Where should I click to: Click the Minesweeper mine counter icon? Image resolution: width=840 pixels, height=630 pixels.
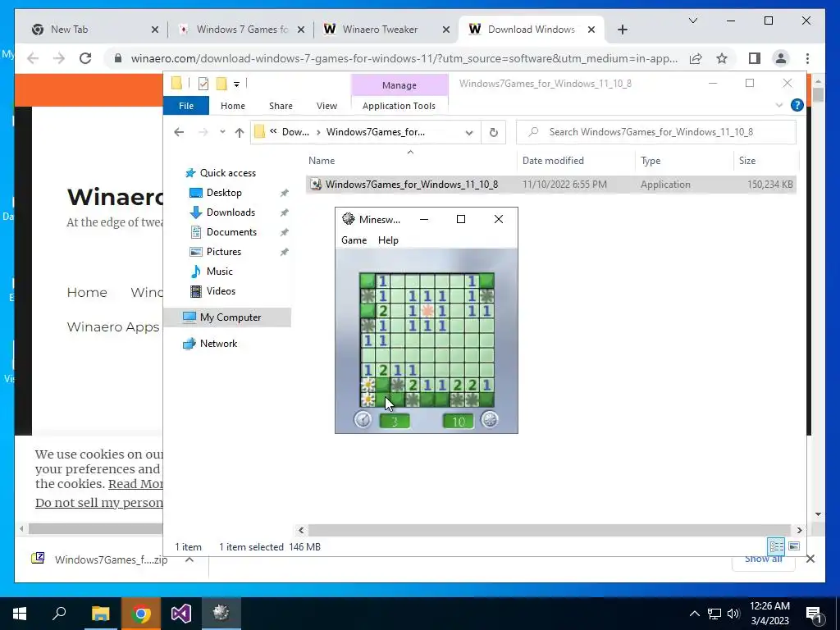(x=489, y=419)
